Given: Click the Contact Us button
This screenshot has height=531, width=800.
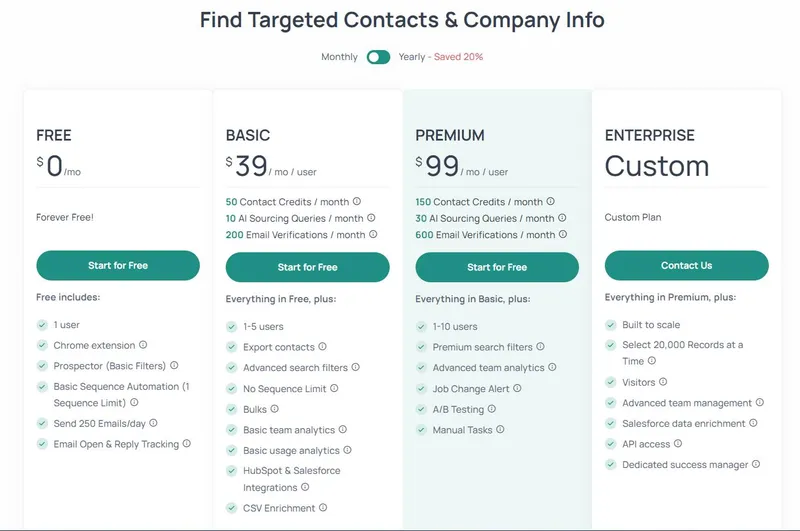Looking at the screenshot, I should coord(687,265).
